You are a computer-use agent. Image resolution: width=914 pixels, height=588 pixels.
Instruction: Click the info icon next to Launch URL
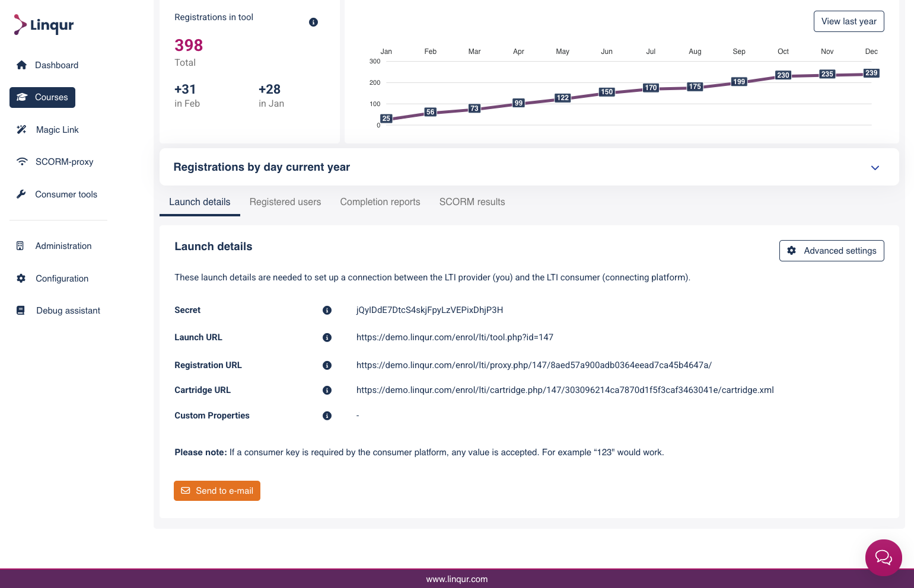(x=327, y=337)
